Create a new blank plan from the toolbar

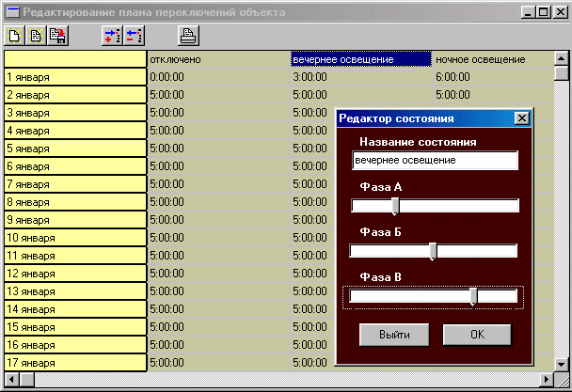14,36
